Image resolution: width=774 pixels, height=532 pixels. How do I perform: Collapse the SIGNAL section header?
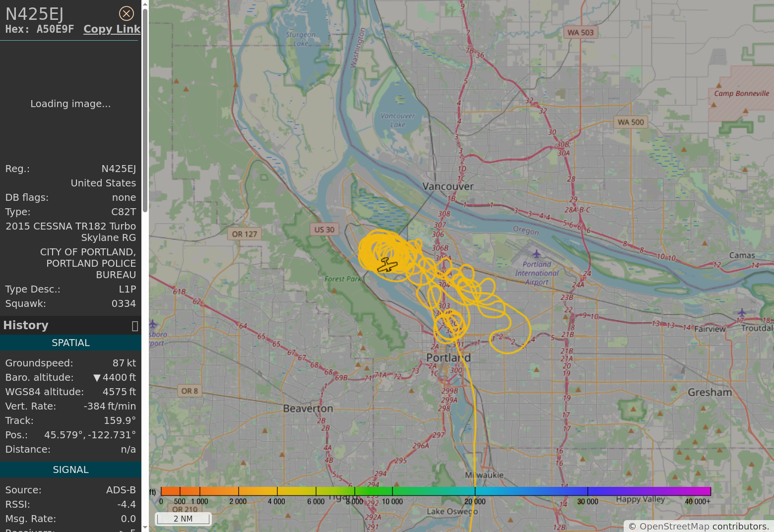(x=70, y=470)
